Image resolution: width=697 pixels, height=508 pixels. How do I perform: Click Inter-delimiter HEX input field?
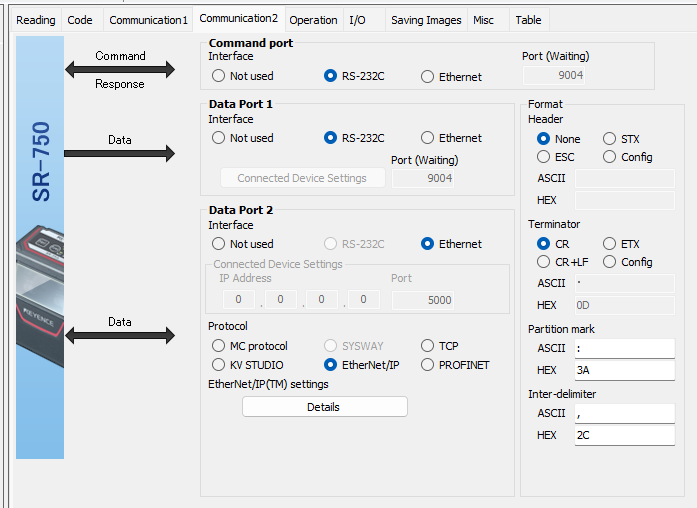[x=625, y=435]
